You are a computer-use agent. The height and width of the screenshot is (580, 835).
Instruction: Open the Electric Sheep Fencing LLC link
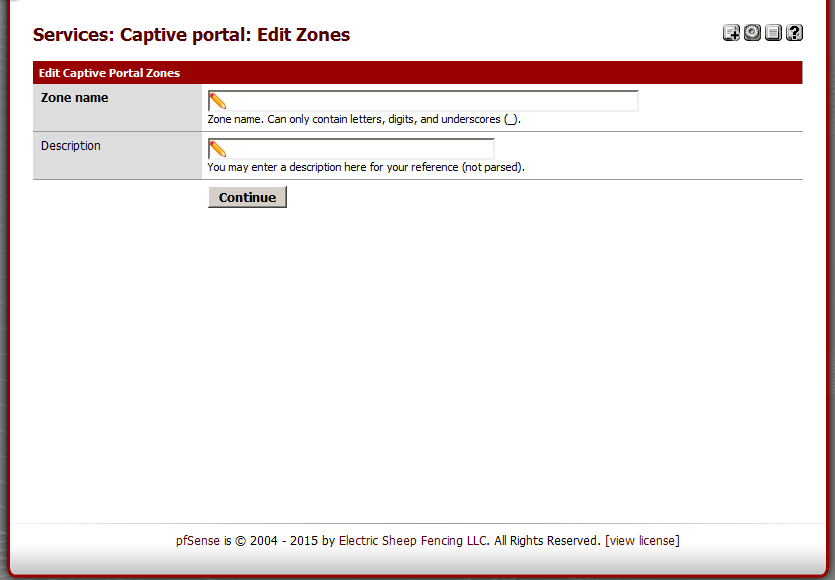point(414,541)
